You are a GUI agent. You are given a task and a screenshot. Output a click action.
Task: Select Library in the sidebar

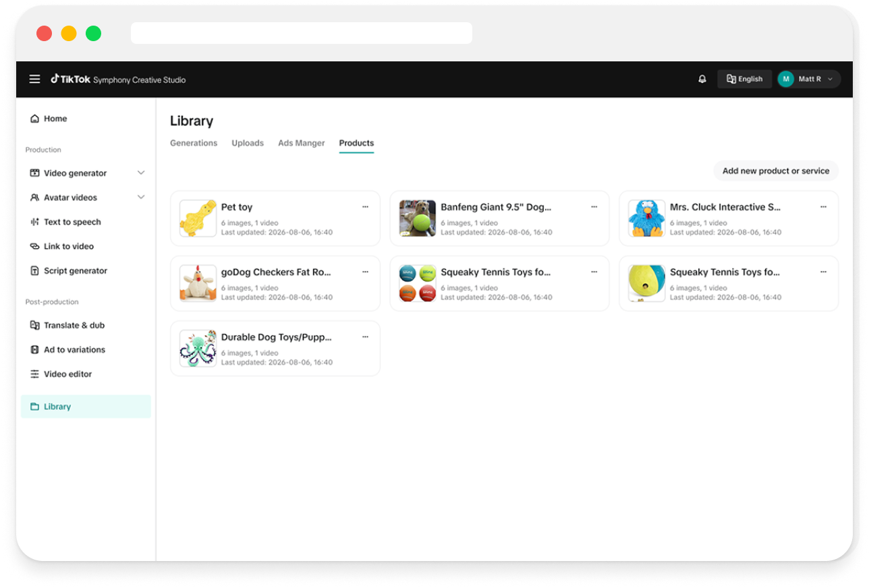point(86,407)
